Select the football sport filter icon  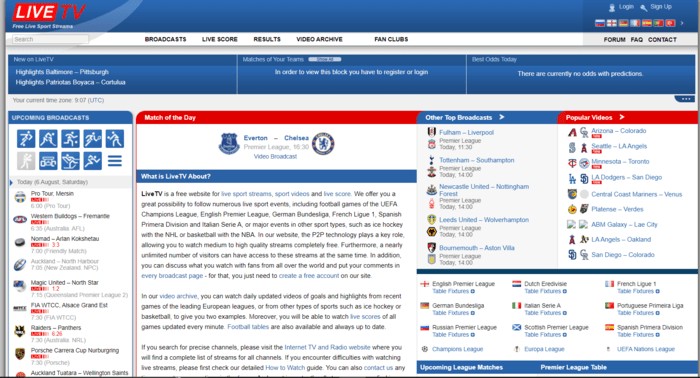coord(26,138)
